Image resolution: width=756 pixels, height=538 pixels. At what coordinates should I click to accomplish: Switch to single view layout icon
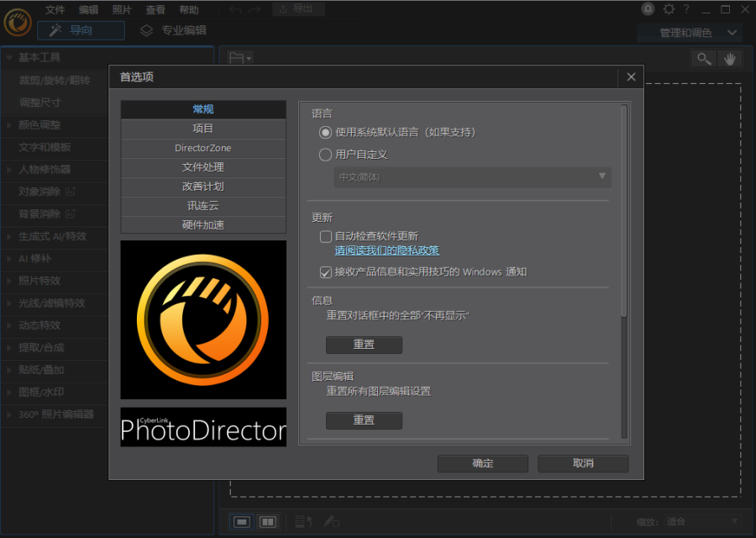pyautogui.click(x=242, y=521)
